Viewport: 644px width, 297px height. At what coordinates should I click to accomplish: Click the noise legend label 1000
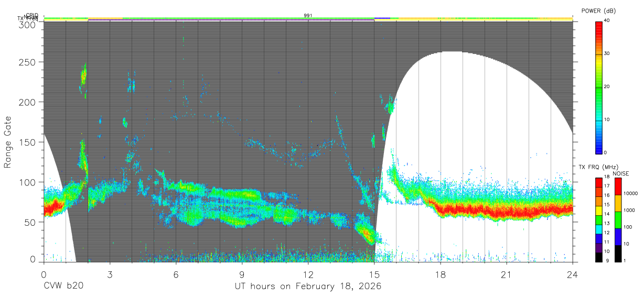click(628, 210)
